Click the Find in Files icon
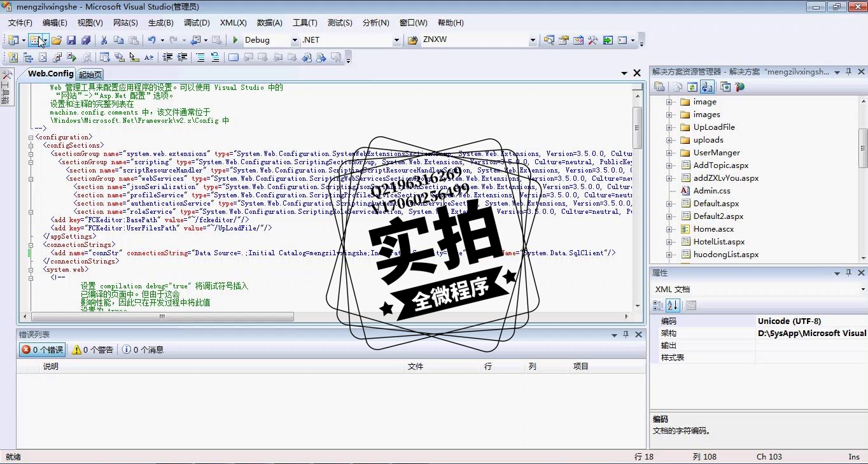868x464 pixels. click(x=413, y=40)
